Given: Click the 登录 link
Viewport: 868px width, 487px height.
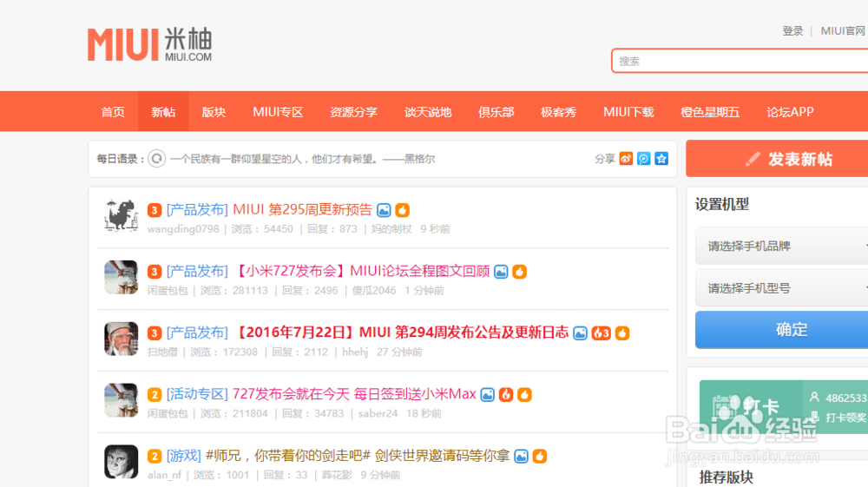Looking at the screenshot, I should 792,31.
